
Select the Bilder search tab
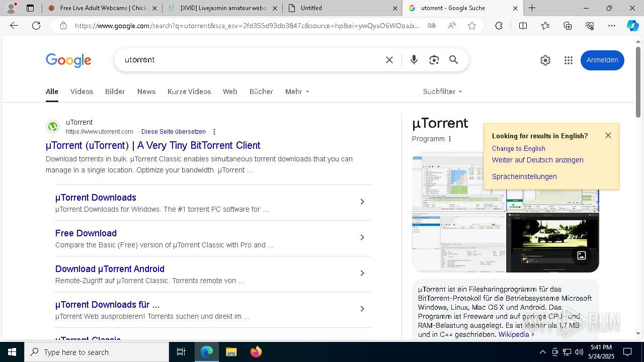tap(115, 92)
